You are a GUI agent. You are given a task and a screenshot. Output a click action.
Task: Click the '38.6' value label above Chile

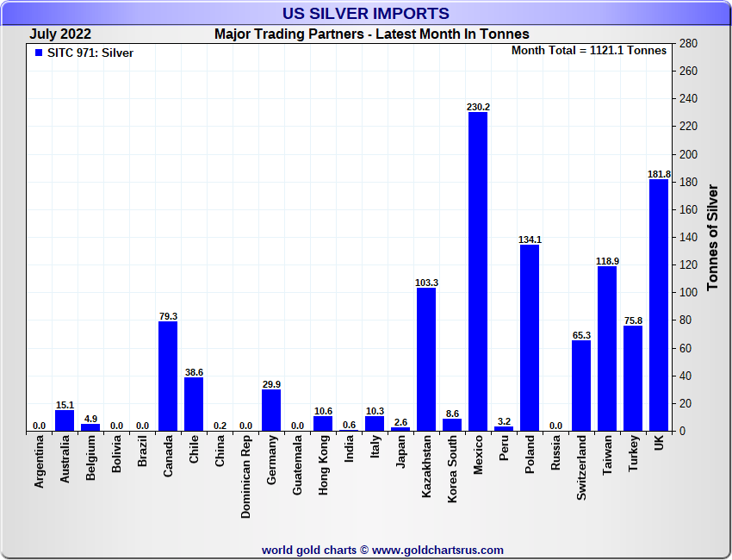194,372
